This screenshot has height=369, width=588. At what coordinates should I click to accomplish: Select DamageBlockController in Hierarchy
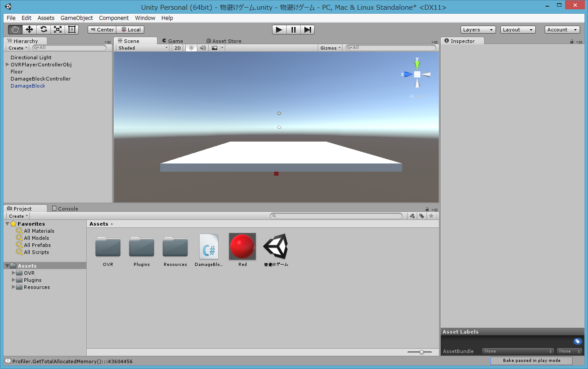click(x=41, y=79)
